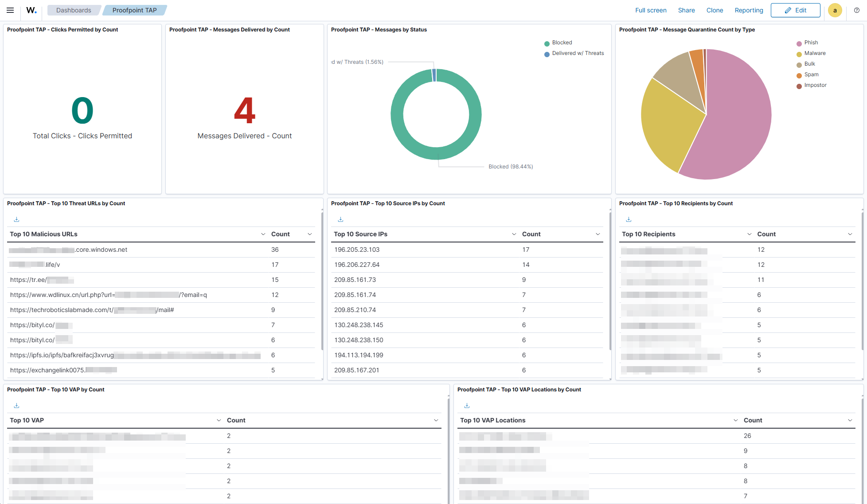Screen dimensions: 867x504
Task: Open the Count column options in Threat URLs table
Action: (309, 234)
